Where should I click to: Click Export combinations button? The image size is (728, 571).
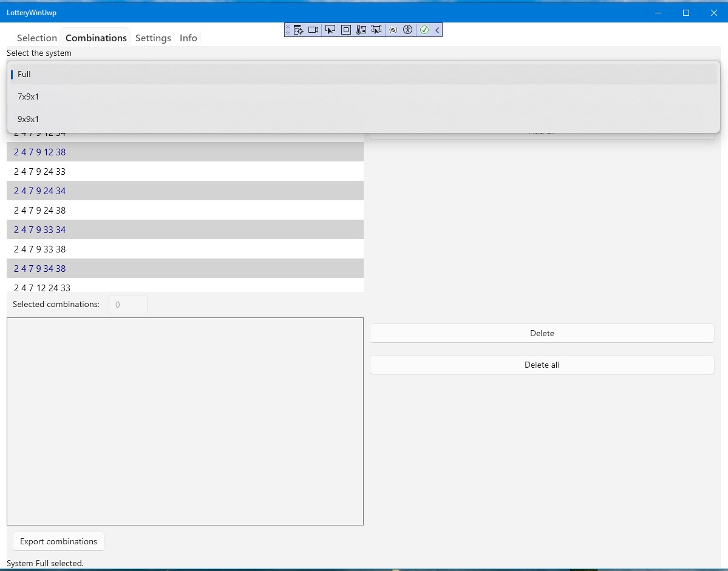click(x=58, y=541)
